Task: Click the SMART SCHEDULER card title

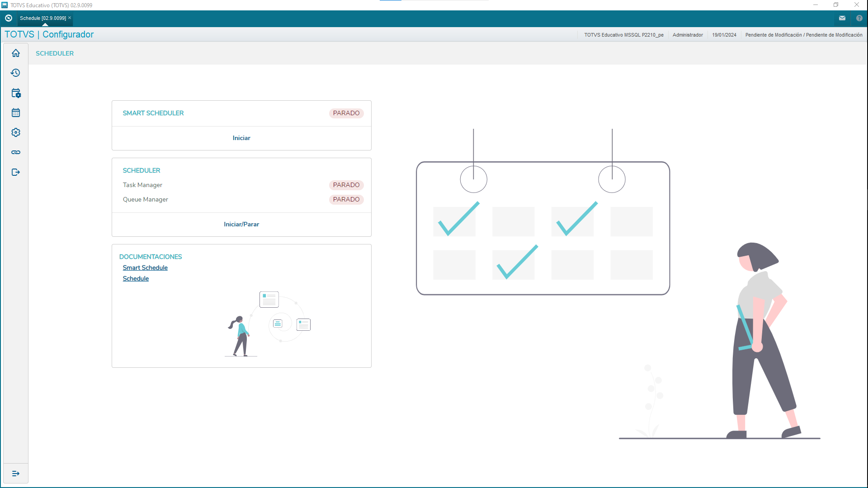Action: pyautogui.click(x=153, y=113)
